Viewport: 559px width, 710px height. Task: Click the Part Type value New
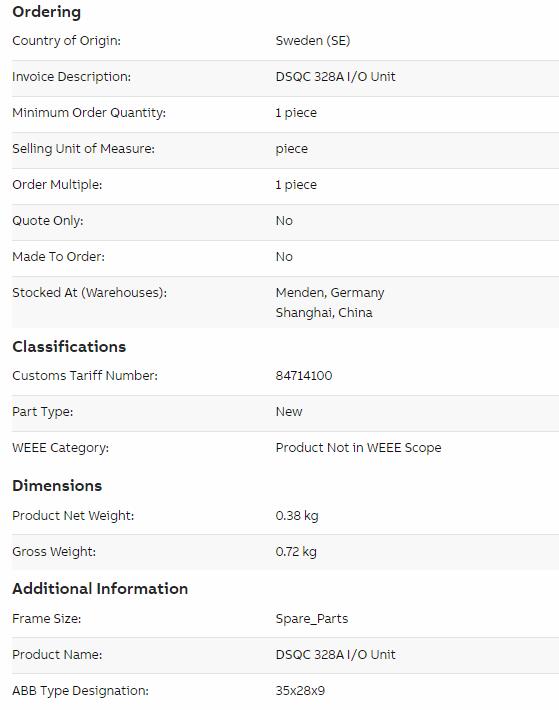tap(289, 412)
